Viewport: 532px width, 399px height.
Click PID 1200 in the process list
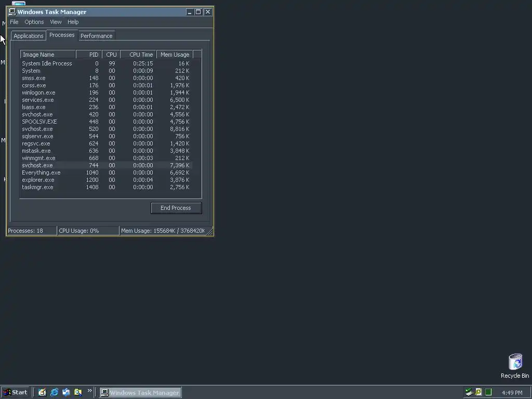tap(92, 180)
